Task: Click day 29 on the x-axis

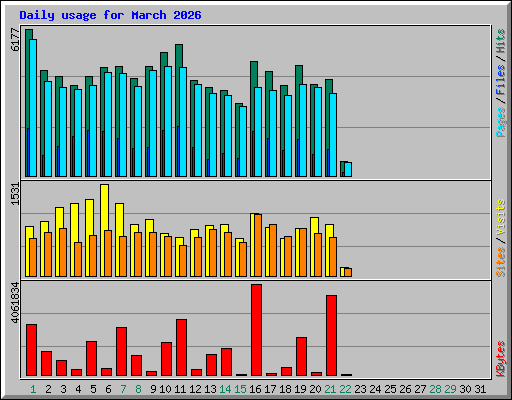Action: pyautogui.click(x=450, y=389)
